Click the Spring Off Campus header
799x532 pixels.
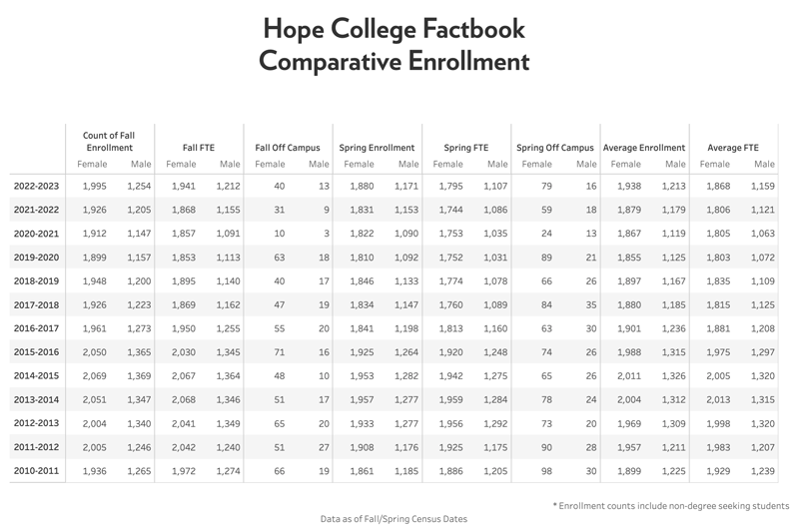(x=555, y=148)
